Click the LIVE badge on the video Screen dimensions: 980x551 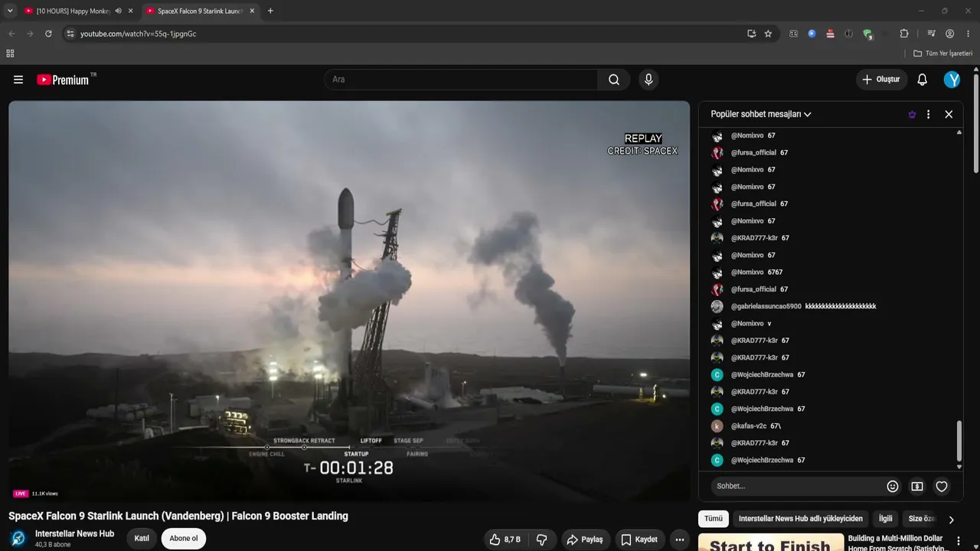21,494
